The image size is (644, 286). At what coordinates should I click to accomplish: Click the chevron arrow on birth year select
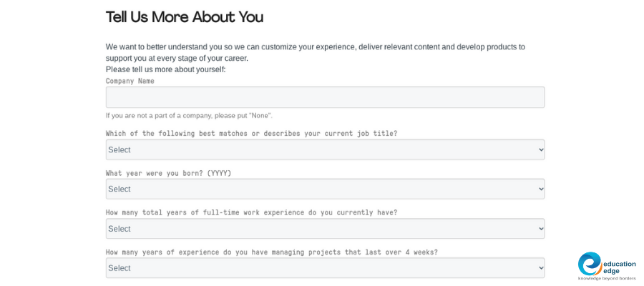(x=540, y=189)
